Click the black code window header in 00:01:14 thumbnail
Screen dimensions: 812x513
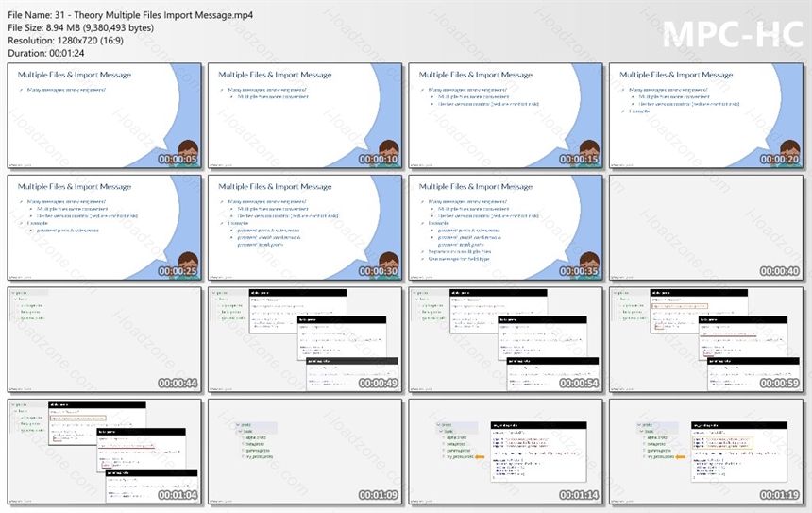coord(538,425)
